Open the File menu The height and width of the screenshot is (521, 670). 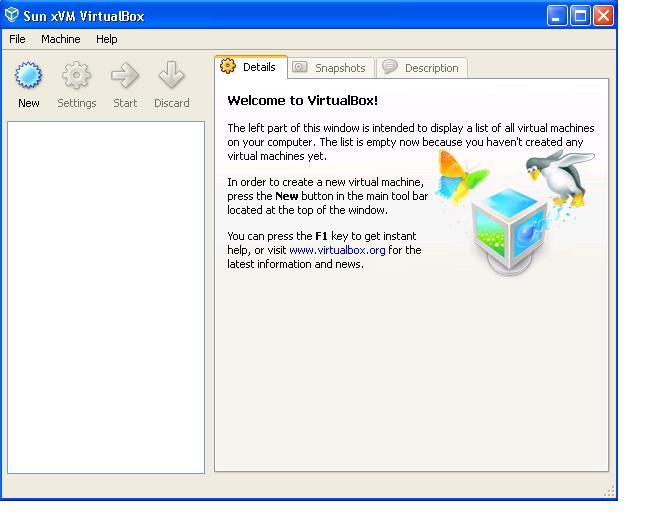(x=17, y=39)
